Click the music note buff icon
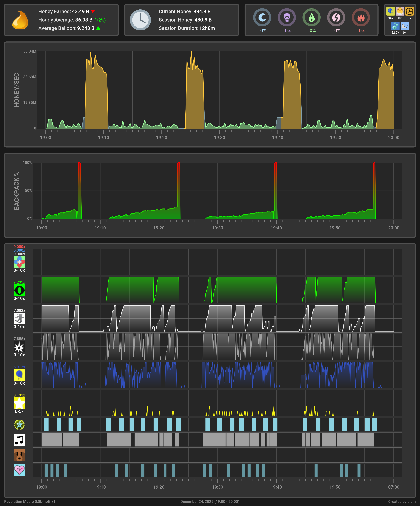Image resolution: width=420 pixels, height=506 pixels. [x=19, y=440]
